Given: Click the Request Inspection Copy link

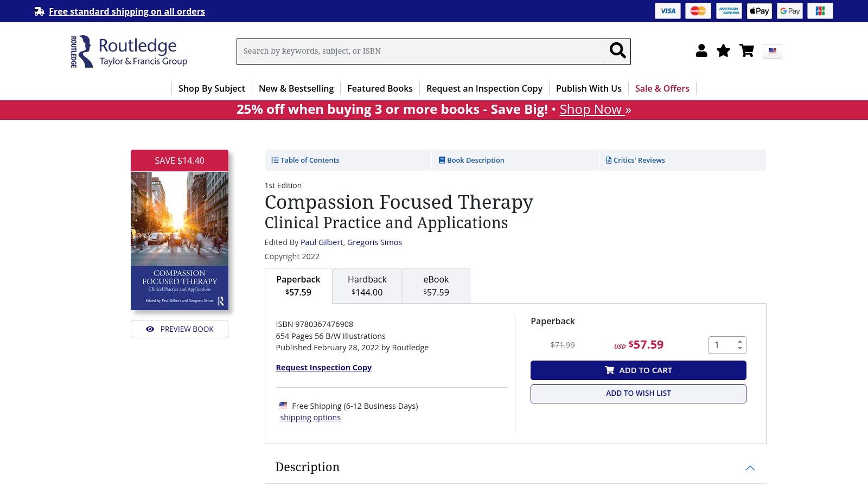Looking at the screenshot, I should coord(323,368).
